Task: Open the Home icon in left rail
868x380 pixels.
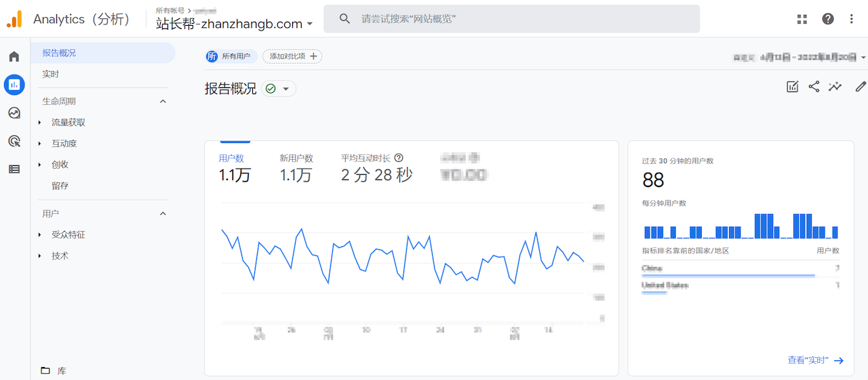Action: 14,56
